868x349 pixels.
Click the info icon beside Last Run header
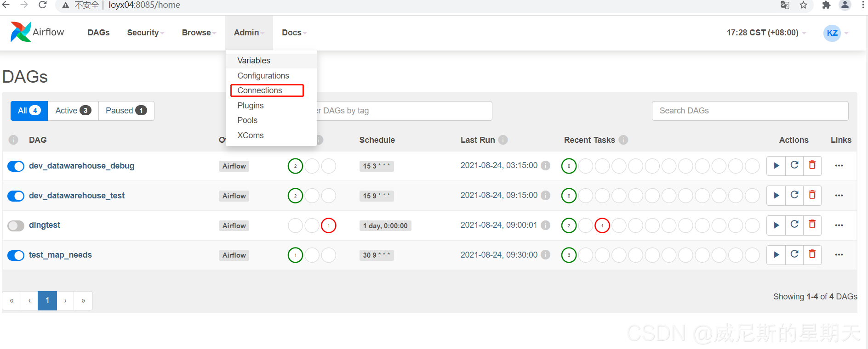503,140
